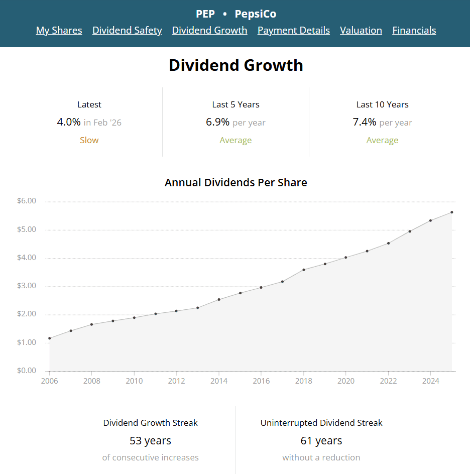Screen dimensions: 470x476
Task: Go to the Dividend Safety section
Action: tap(127, 30)
